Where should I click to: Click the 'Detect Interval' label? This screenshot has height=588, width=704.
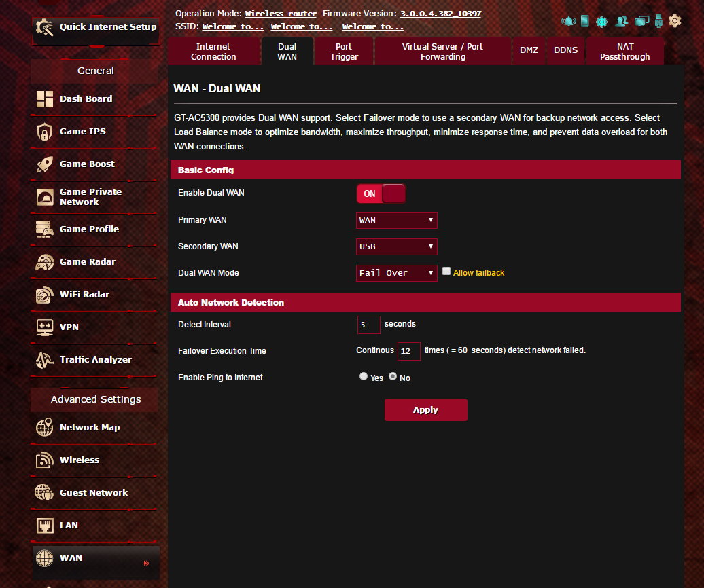click(205, 325)
